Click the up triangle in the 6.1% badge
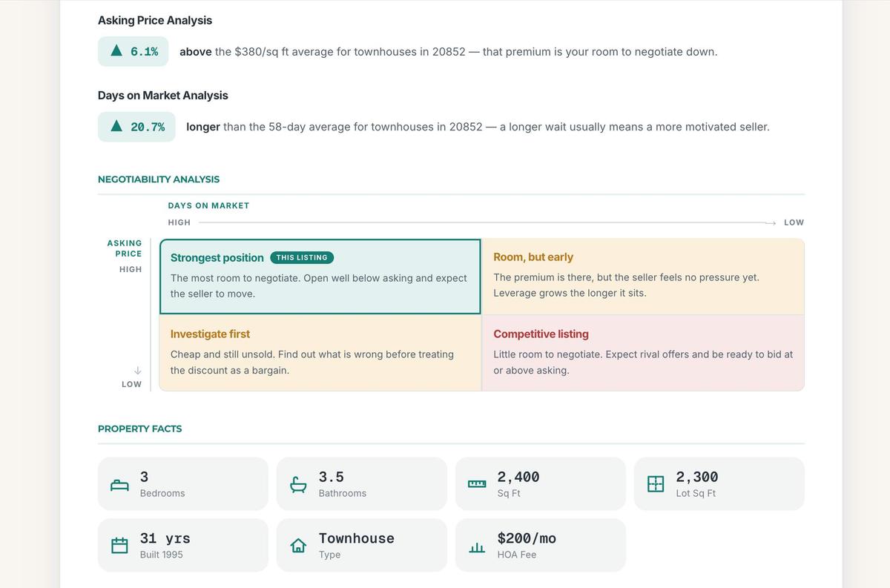The image size is (890, 588). (x=116, y=51)
